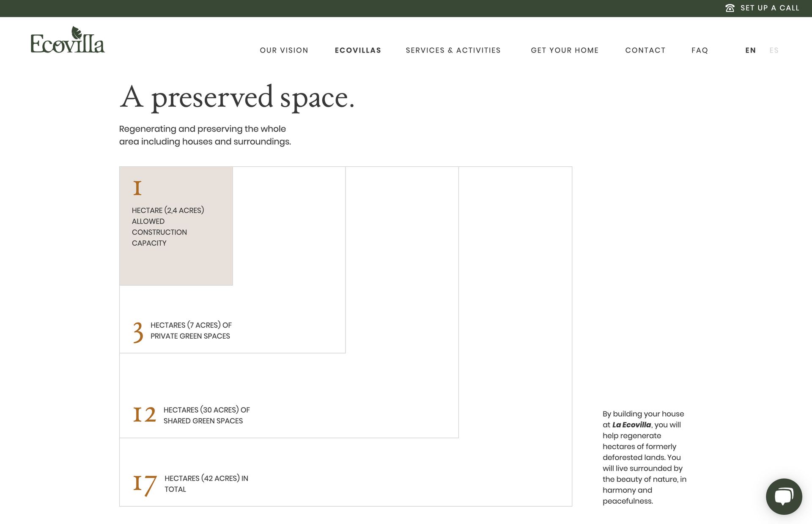Click the bold La Ecovilla text link
Viewport: 812px width, 524px height.
632,425
